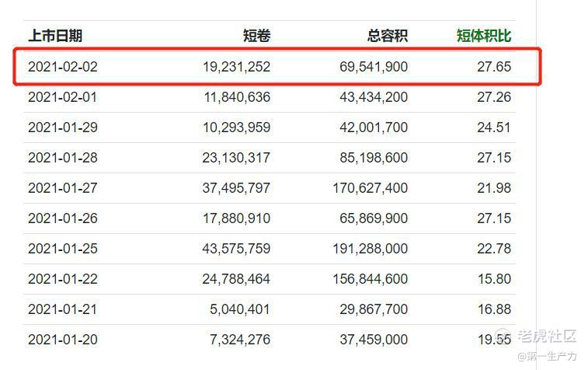Sort by the 短卷 column header
The height and width of the screenshot is (370, 588).
click(x=256, y=36)
